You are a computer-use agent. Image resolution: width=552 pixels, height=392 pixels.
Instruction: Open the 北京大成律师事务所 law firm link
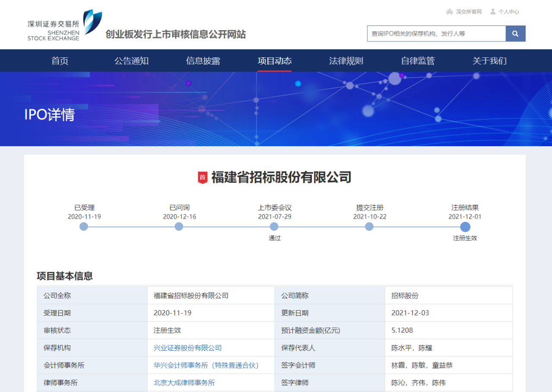click(x=184, y=383)
